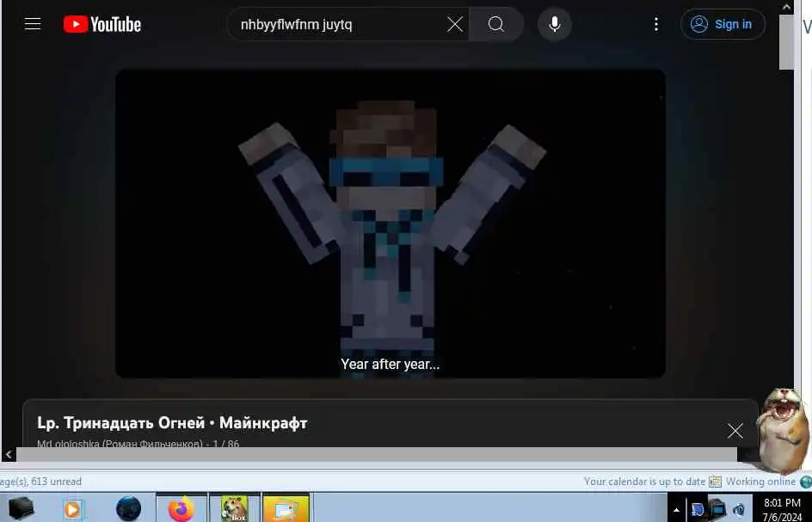Viewport: 812px width, 522px height.
Task: Click the Working online status text
Action: coord(760,482)
